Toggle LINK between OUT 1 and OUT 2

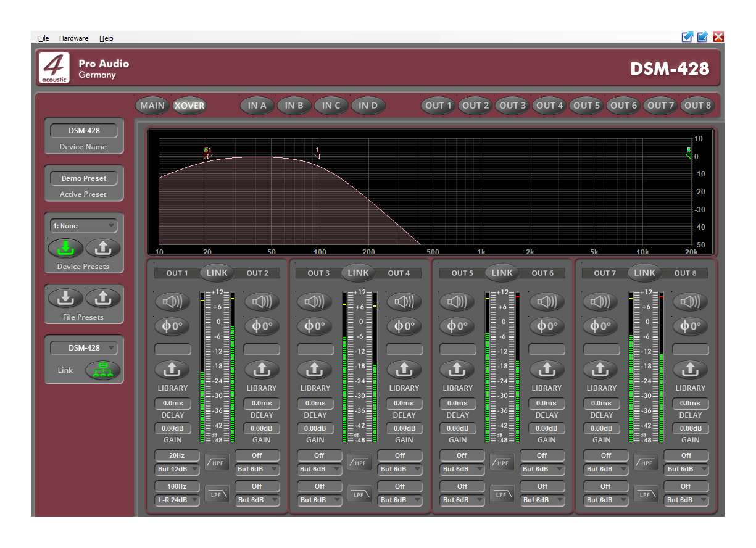point(217,272)
